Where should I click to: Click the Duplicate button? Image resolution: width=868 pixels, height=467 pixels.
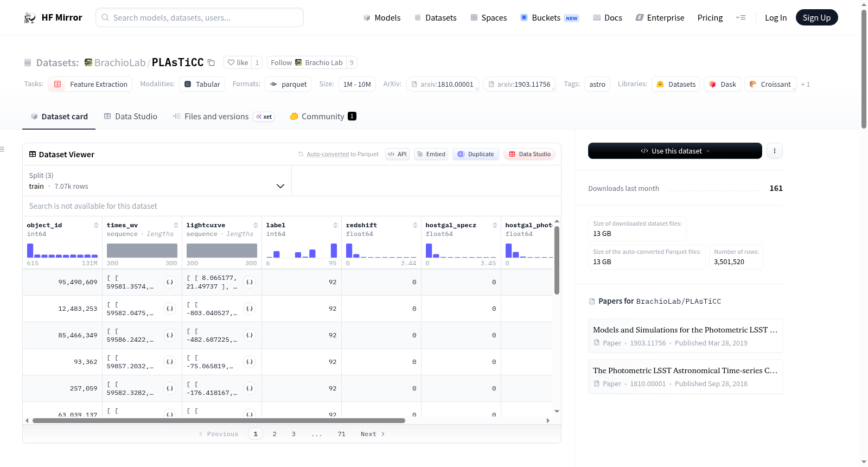pos(476,154)
